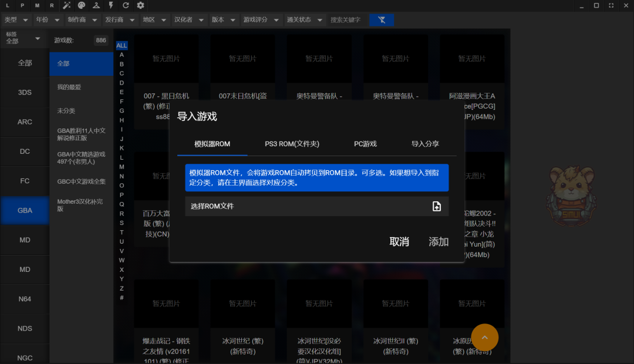This screenshot has height=364, width=634.
Task: Open settings via the gear icon
Action: 140,5
